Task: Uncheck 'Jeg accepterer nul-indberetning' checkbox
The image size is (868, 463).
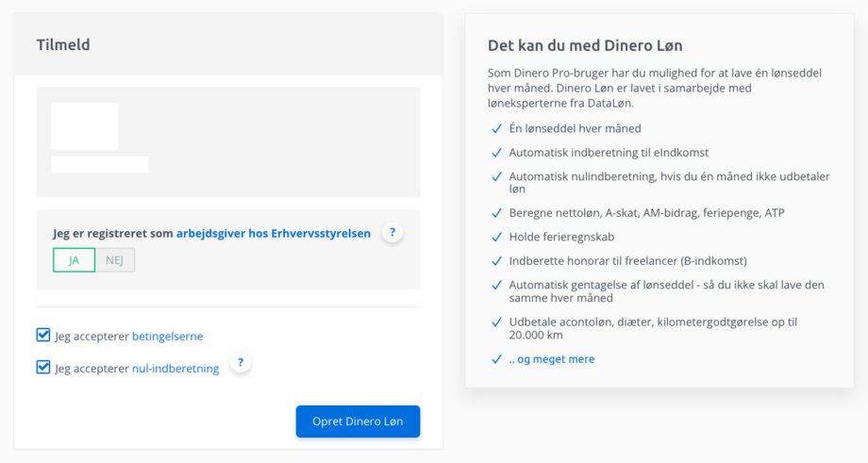Action: point(43,368)
